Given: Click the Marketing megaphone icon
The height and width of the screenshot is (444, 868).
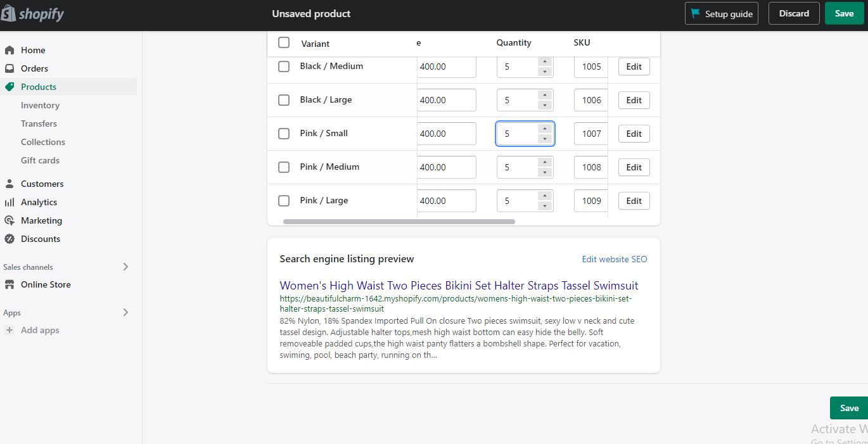Looking at the screenshot, I should 10,220.
